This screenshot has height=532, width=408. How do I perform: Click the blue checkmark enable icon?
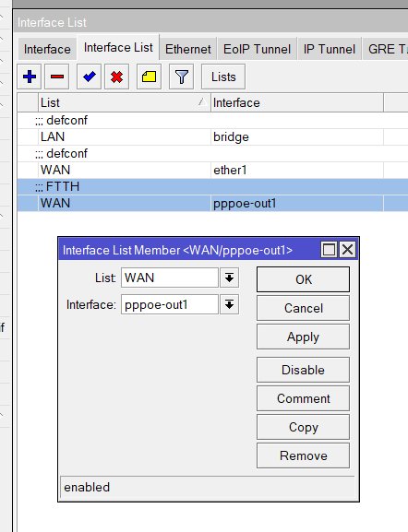(x=89, y=77)
